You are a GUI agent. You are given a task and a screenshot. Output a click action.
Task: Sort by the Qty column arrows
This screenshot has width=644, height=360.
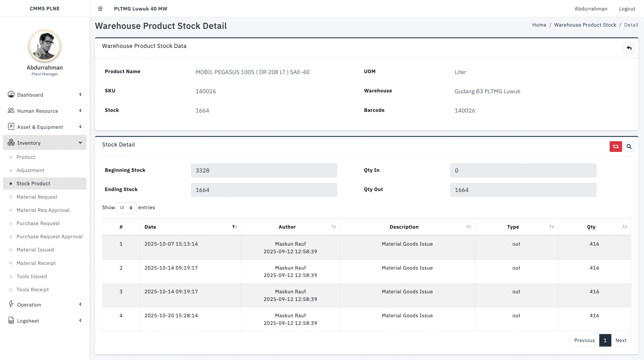[x=625, y=227]
